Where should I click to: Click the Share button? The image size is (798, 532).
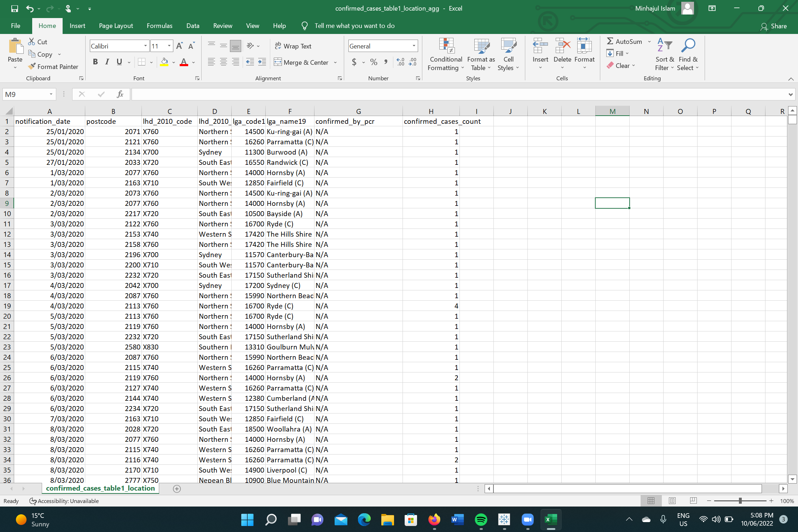point(774,26)
